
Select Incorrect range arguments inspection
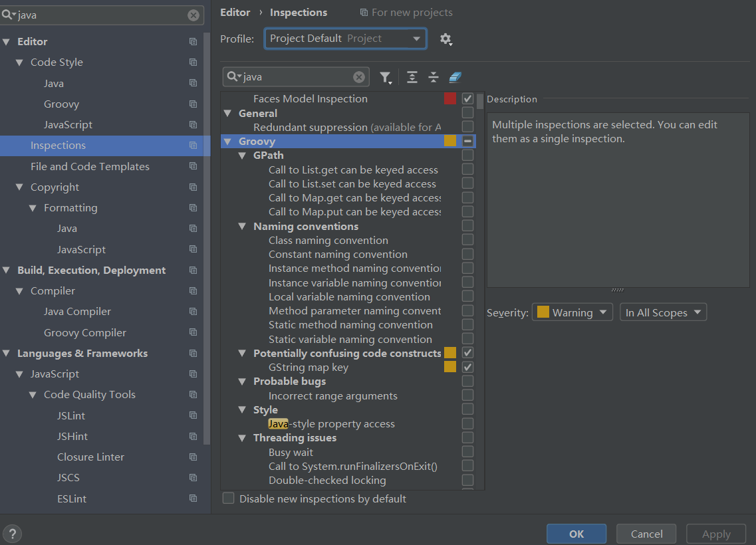pyautogui.click(x=332, y=395)
